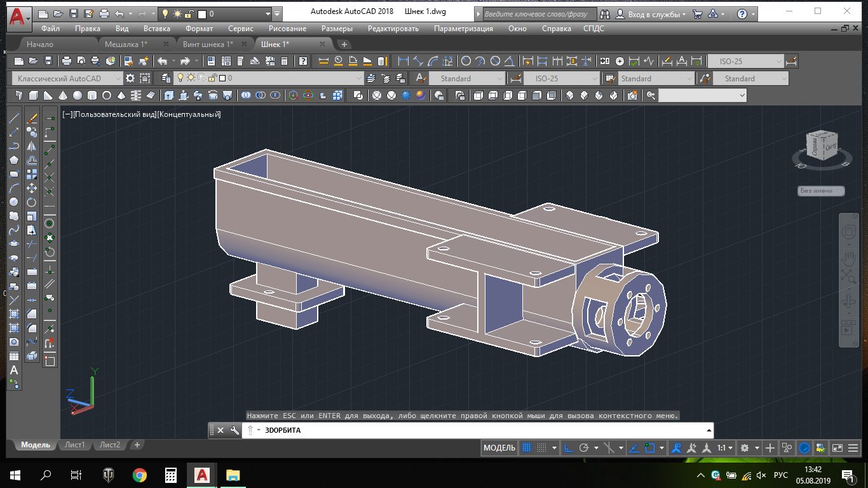
Task: Click the Multiline Text tool
Action: (x=14, y=370)
